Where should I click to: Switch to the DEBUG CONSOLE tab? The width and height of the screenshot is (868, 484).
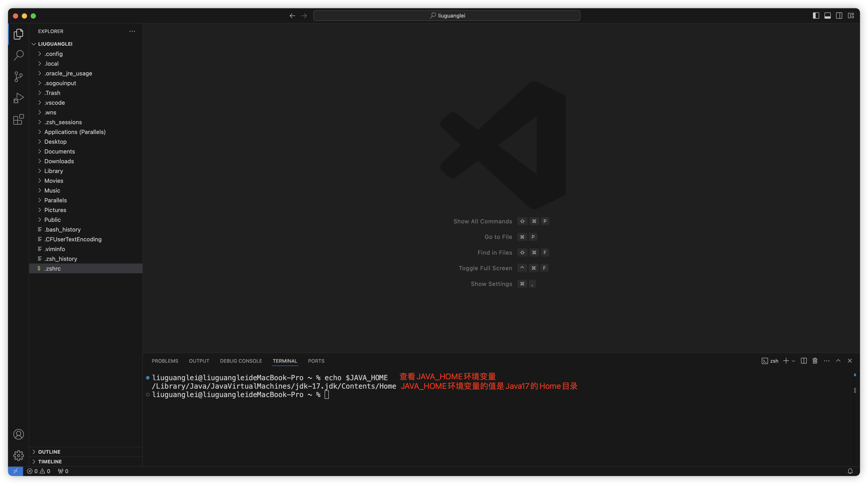pos(241,361)
